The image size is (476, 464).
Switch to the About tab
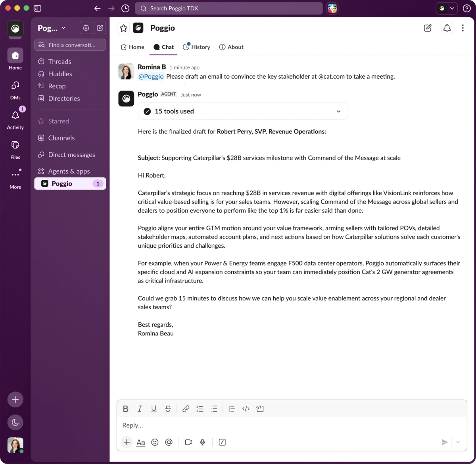[231, 47]
